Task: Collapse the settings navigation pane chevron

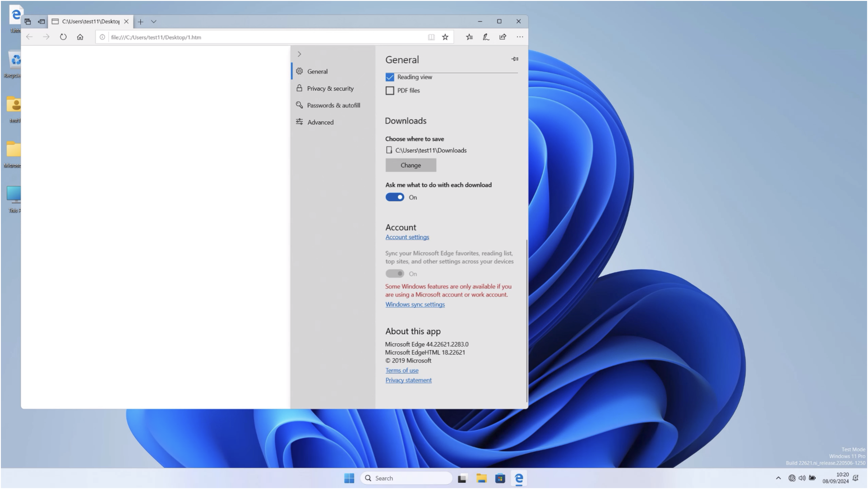Action: pyautogui.click(x=299, y=54)
